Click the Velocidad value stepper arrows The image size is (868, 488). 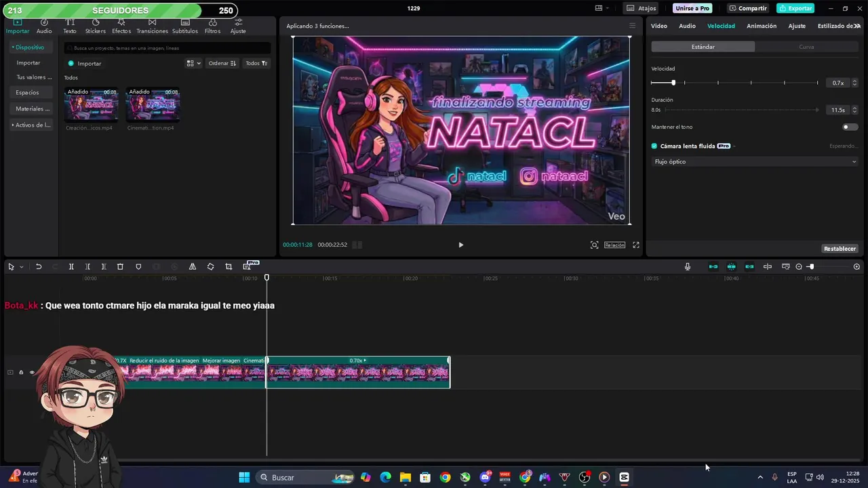[854, 83]
